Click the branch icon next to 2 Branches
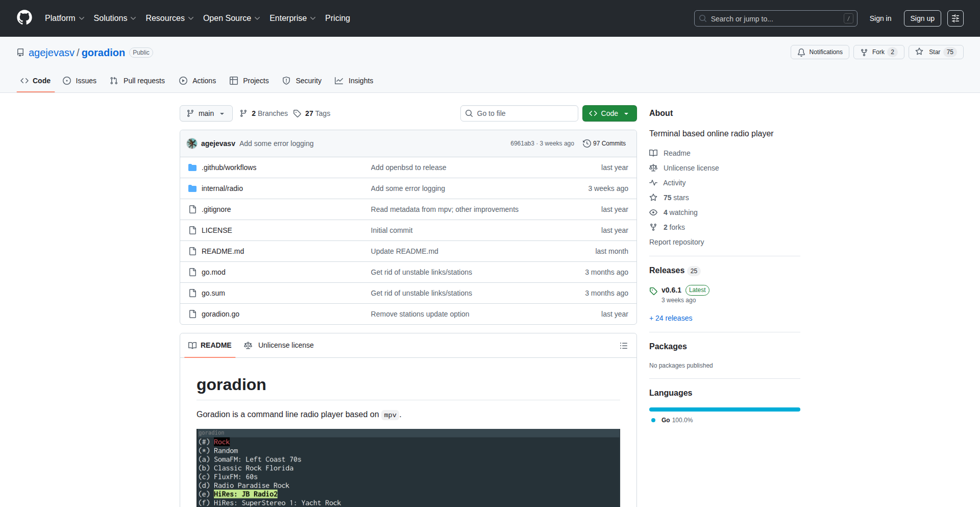 point(243,113)
